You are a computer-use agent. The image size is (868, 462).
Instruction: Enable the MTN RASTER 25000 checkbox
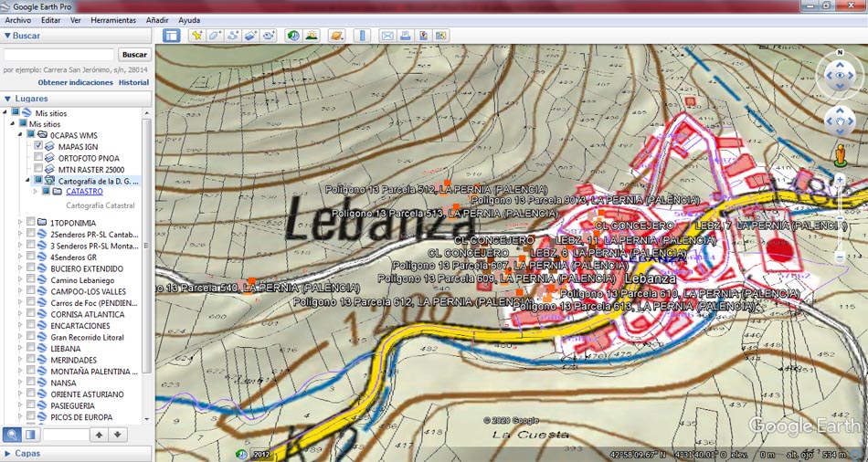coord(38,169)
